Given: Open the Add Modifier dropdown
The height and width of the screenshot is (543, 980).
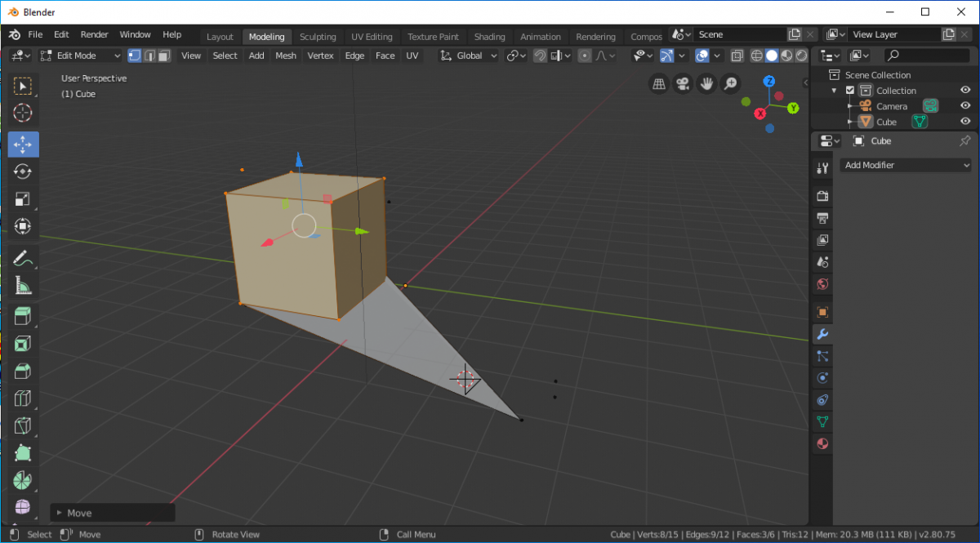Looking at the screenshot, I should (905, 165).
